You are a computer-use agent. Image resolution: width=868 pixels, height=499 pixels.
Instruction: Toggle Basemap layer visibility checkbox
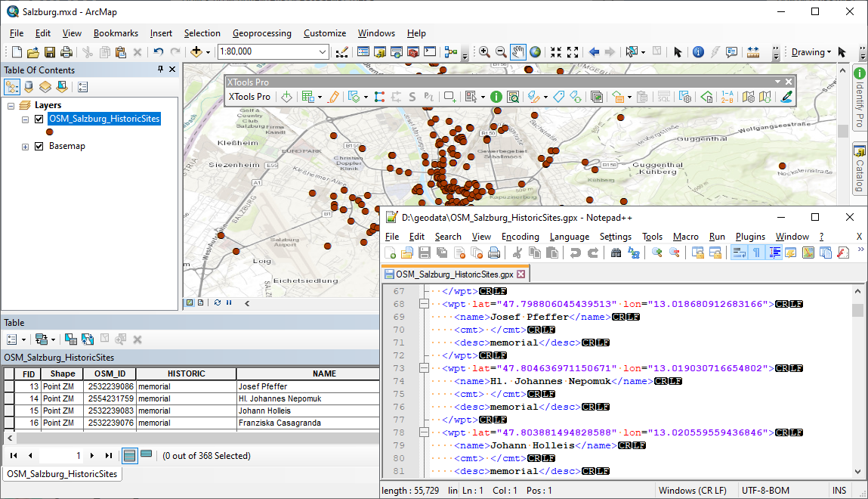tap(39, 146)
